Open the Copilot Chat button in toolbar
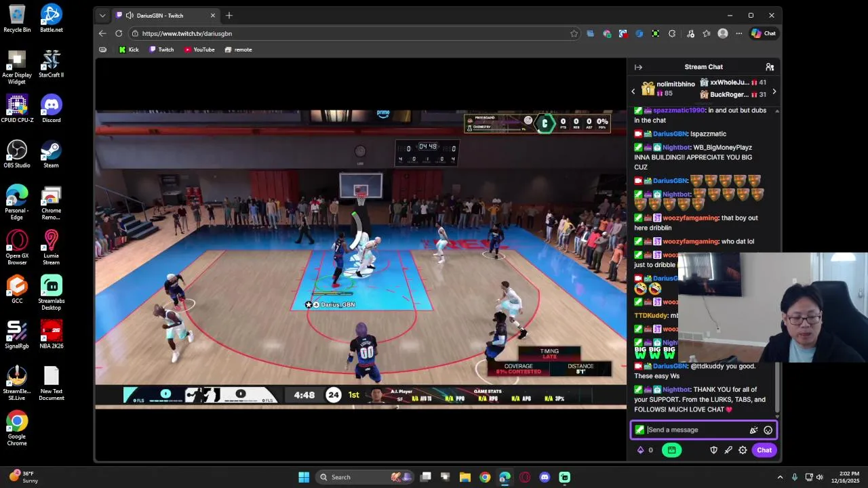This screenshot has width=868, height=488. (764, 33)
